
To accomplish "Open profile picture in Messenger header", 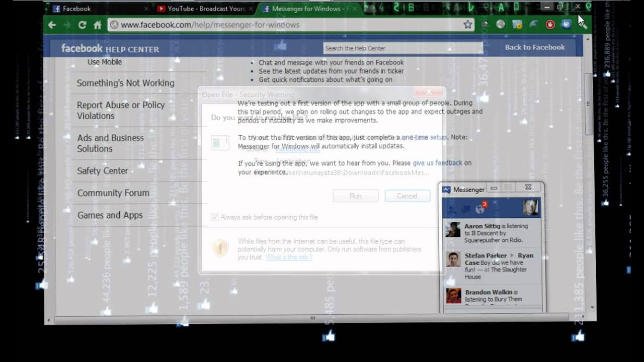I will [530, 208].
